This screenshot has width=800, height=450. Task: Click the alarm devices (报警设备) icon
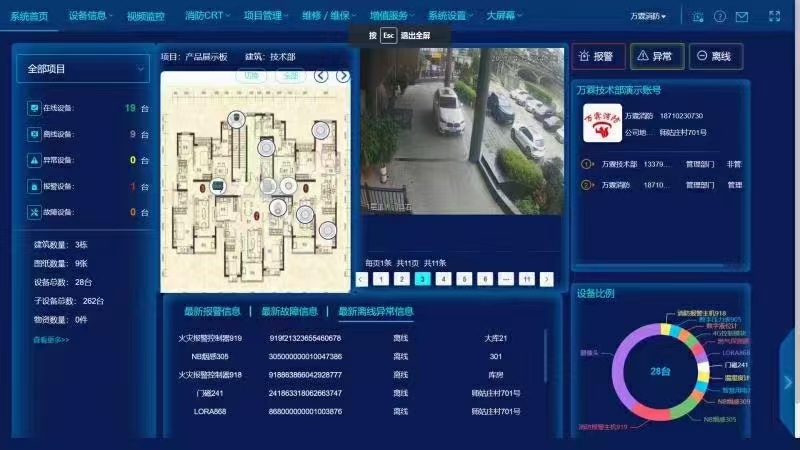click(34, 186)
